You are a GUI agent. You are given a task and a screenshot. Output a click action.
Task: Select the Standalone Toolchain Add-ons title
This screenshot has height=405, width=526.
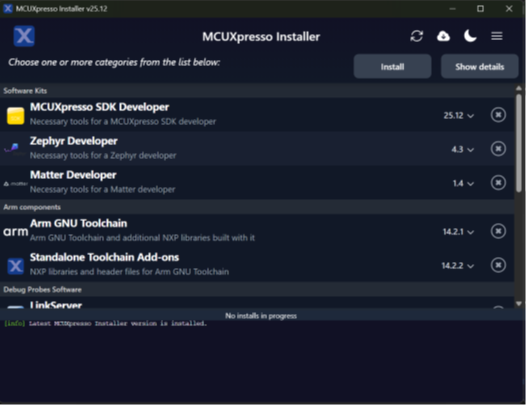[104, 257]
